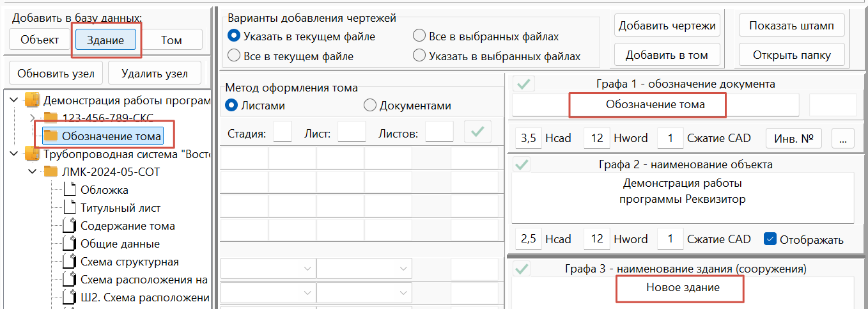Select Общие данные tree item

(120, 243)
